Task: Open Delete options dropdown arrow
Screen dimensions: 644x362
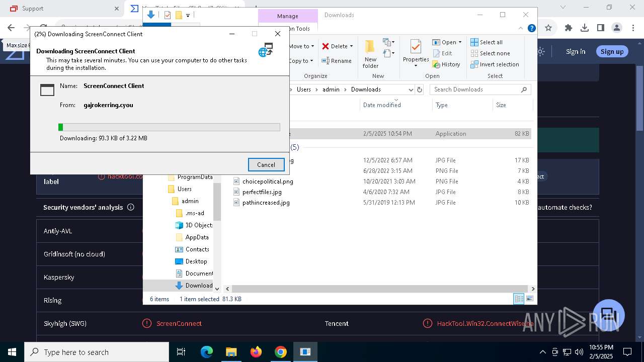Action: 351,46
